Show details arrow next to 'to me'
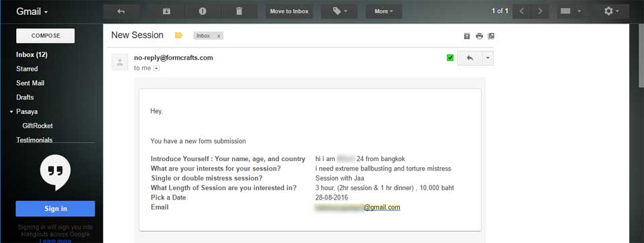644x243 pixels. tap(156, 68)
